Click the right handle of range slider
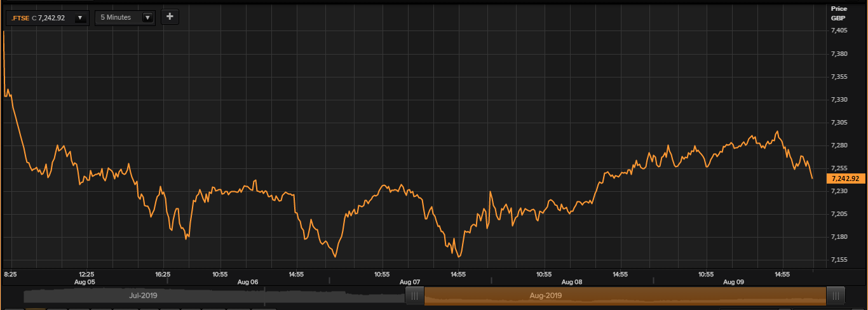 [x=836, y=295]
